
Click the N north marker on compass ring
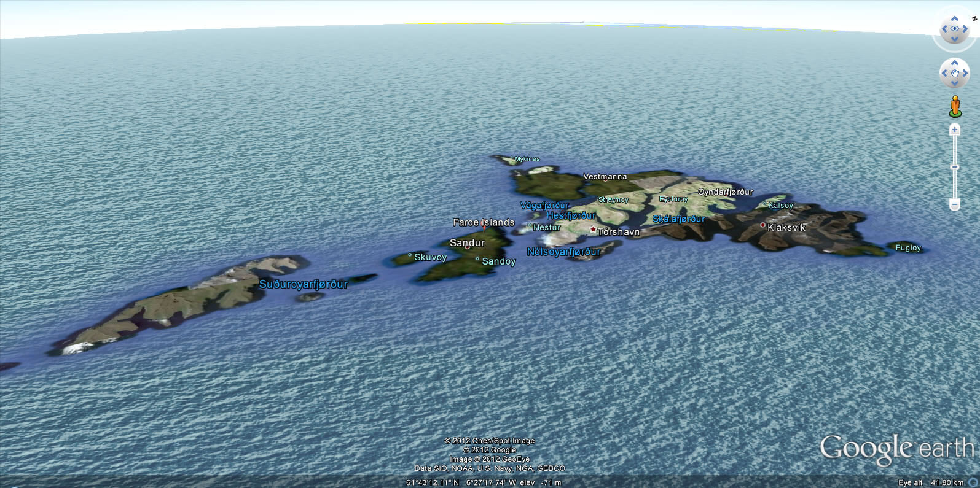(x=974, y=18)
